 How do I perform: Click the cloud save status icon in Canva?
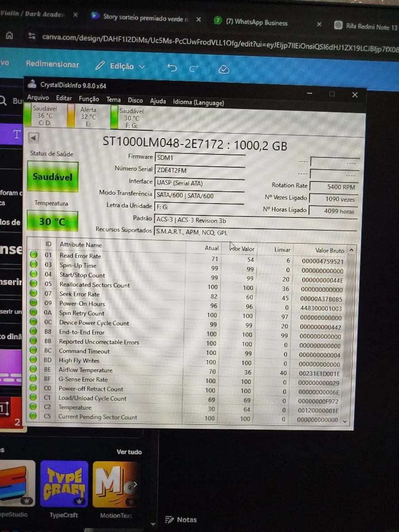224,69
